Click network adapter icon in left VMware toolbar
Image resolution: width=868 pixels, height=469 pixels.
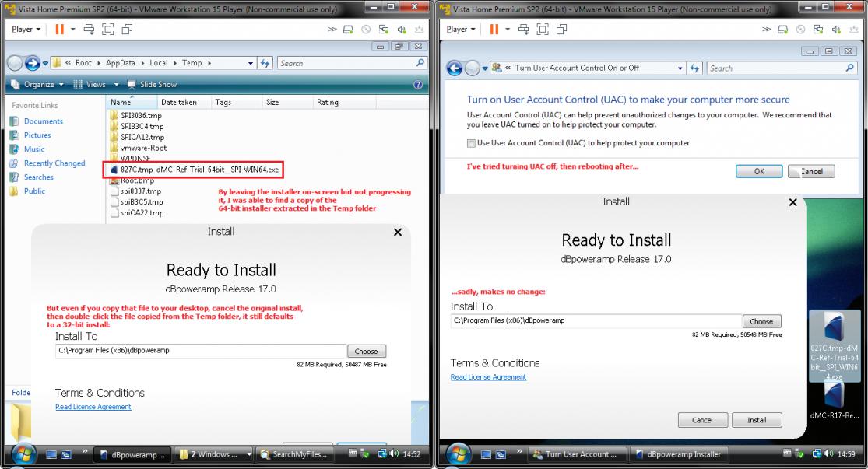(384, 30)
